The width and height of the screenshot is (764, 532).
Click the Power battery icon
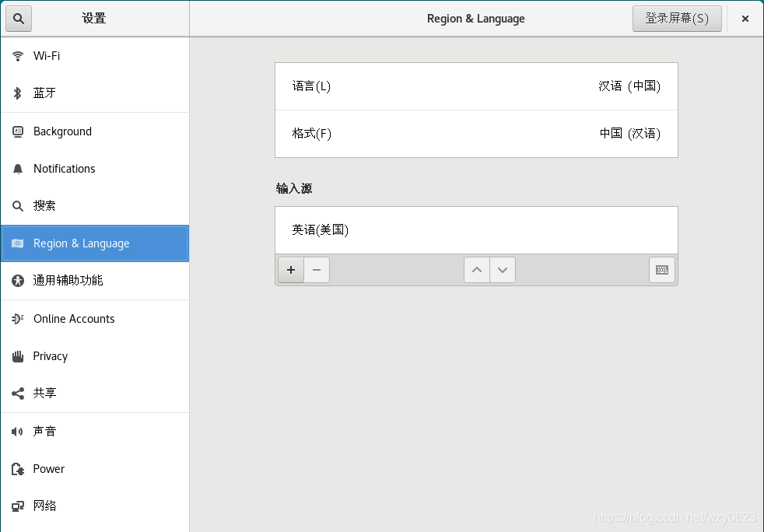click(18, 469)
